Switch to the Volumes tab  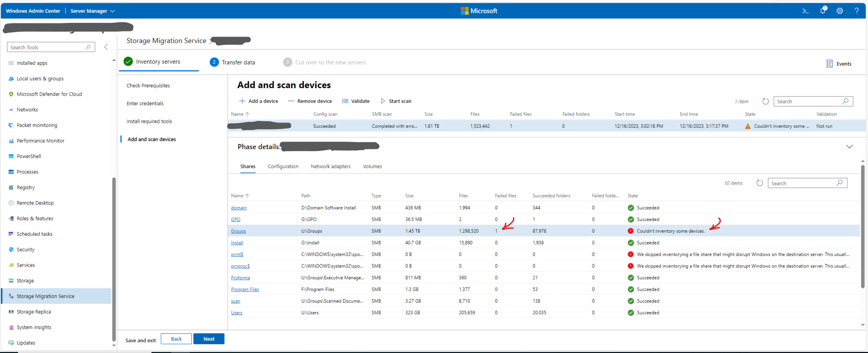(372, 166)
